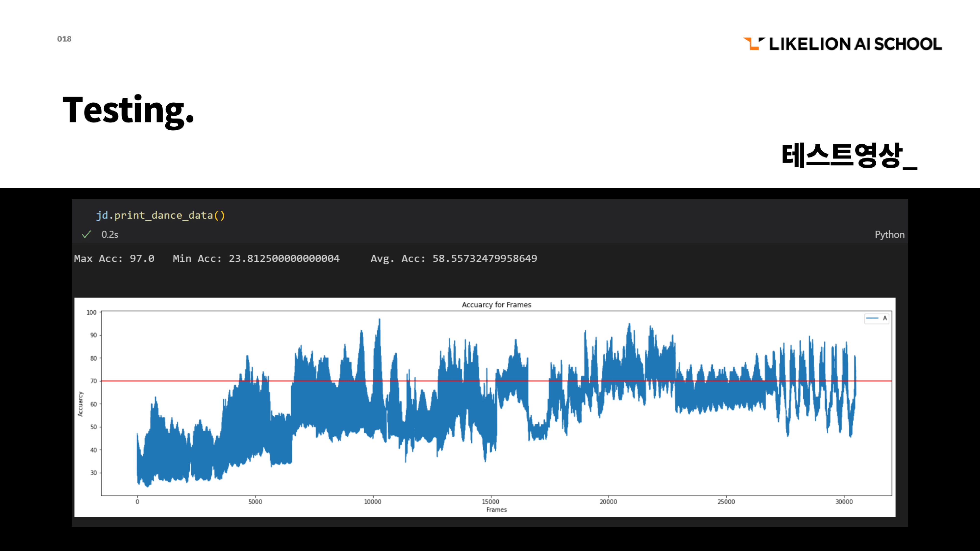The image size is (980, 551).
Task: Click the 0.2s execution time label
Action: [110, 234]
